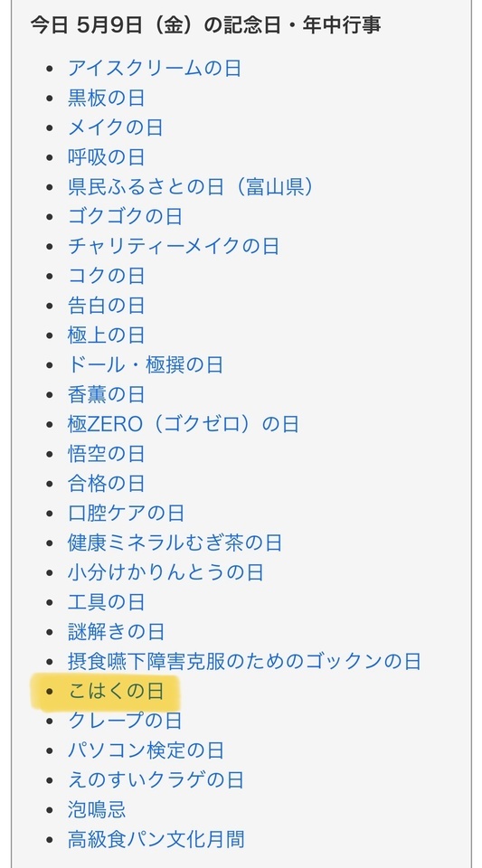The image size is (482, 868).
Task: Select the 告白の日 link
Action: [106, 305]
